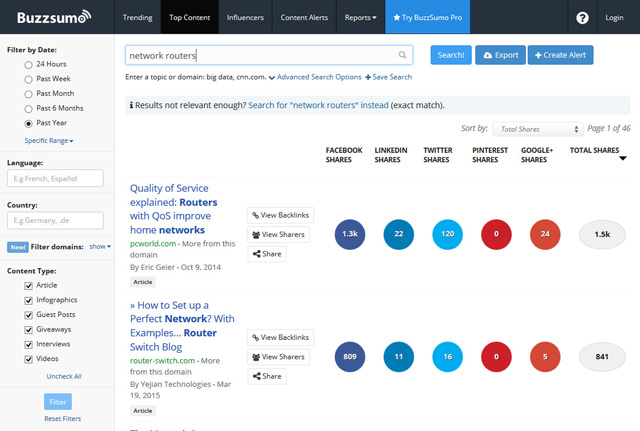Click the Filter button in sidebar
640x431 pixels.
pyautogui.click(x=58, y=402)
